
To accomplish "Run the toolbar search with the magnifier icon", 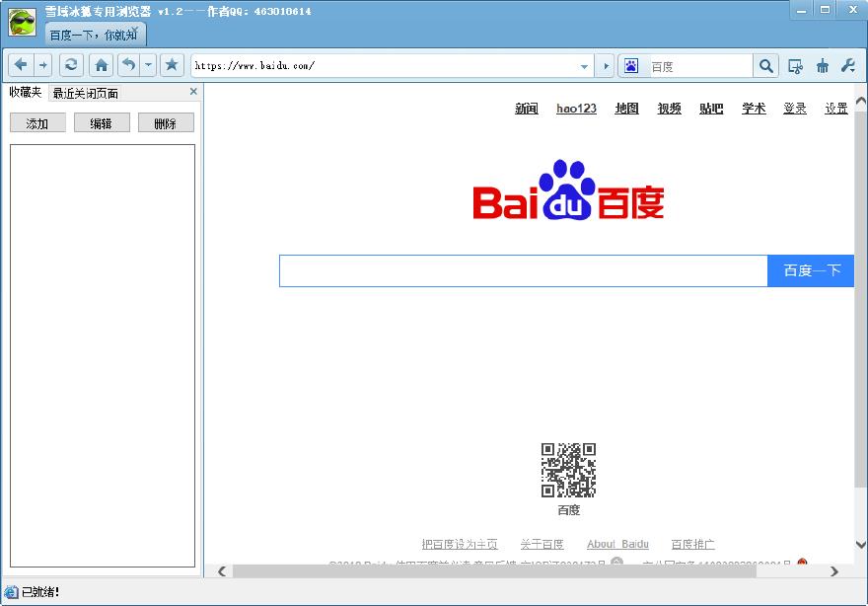I will point(766,66).
